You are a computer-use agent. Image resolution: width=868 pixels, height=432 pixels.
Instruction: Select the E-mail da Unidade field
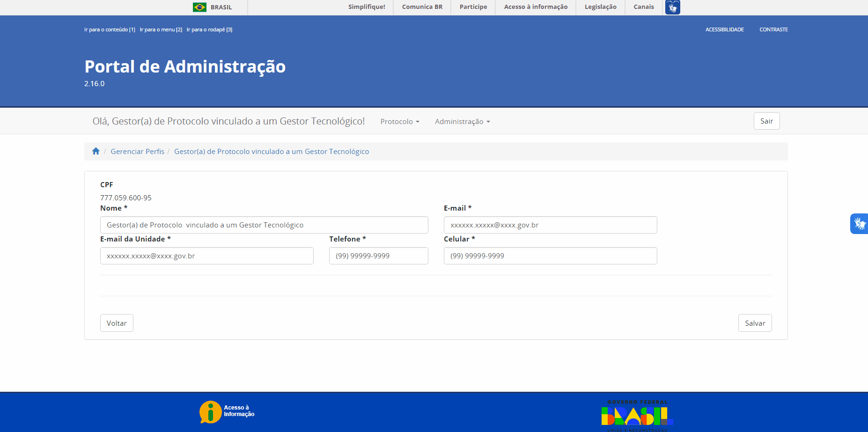[x=206, y=256]
